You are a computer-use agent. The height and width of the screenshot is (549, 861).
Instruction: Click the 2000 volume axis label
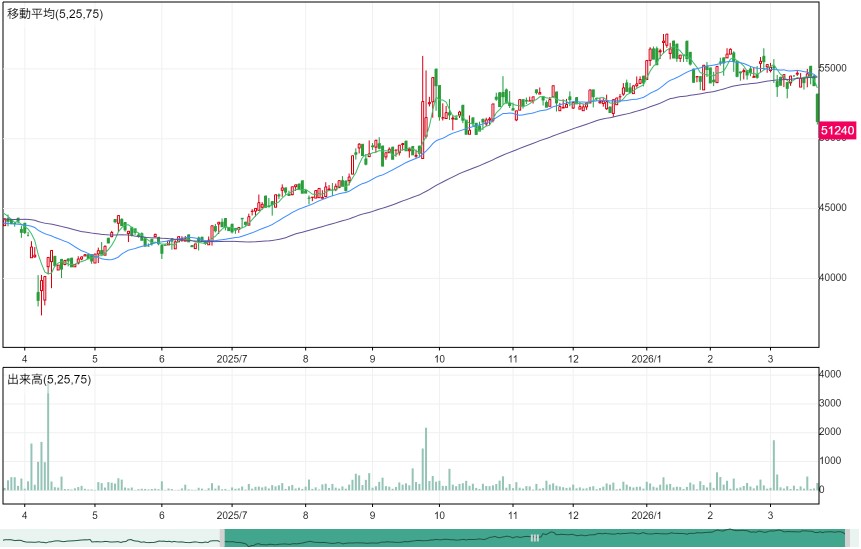[830, 432]
